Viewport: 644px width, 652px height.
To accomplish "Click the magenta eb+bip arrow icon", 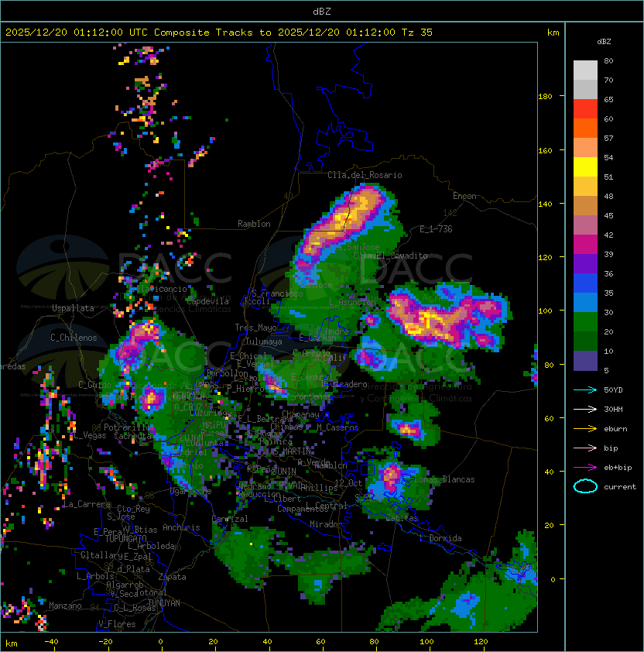I will pyautogui.click(x=585, y=467).
